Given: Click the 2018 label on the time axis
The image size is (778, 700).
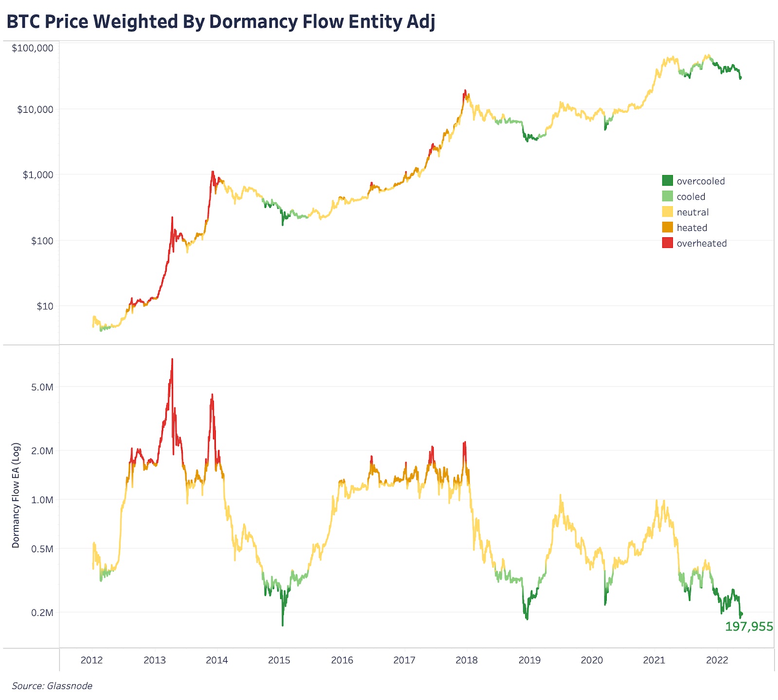Looking at the screenshot, I should pyautogui.click(x=467, y=660).
